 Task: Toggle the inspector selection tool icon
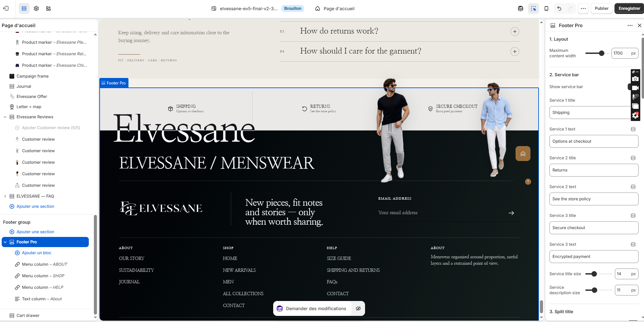tap(534, 8)
